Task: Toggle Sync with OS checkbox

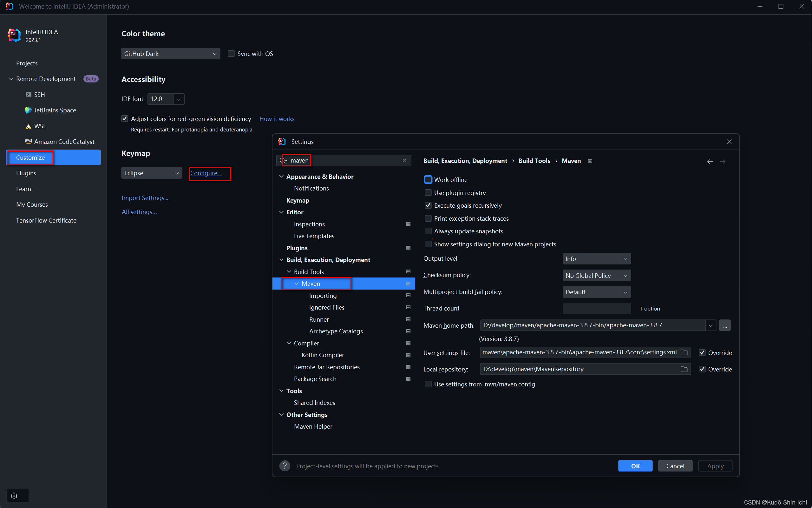Action: 231,53
